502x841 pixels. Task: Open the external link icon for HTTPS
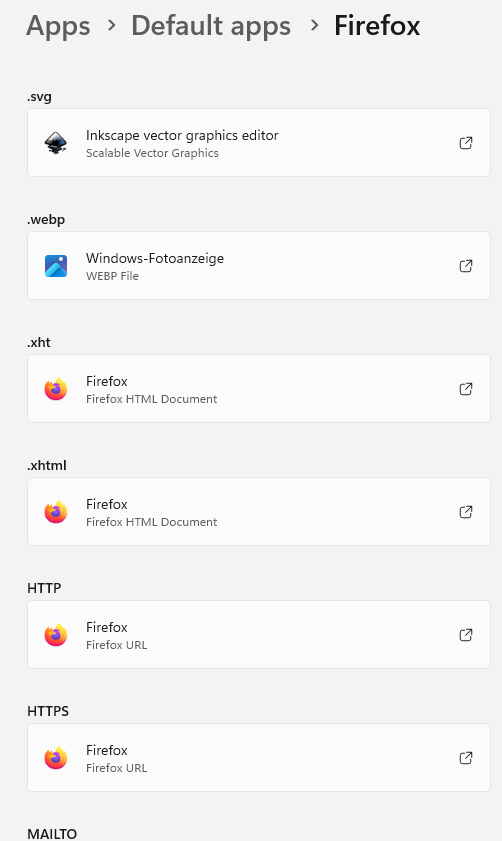coord(466,757)
